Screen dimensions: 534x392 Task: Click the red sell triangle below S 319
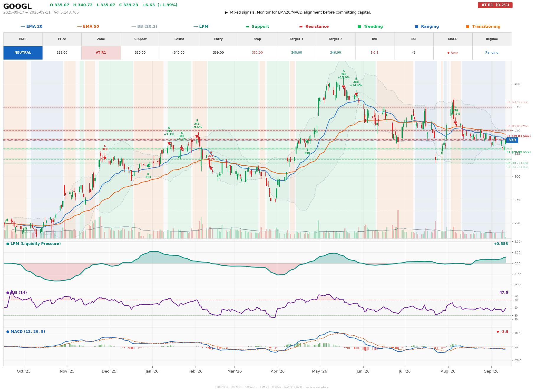(x=104, y=158)
